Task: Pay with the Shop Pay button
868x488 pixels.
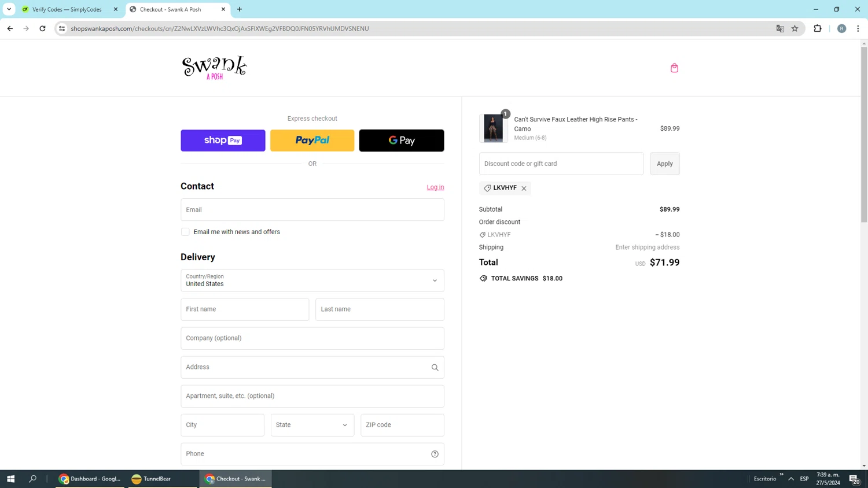Action: click(x=223, y=141)
